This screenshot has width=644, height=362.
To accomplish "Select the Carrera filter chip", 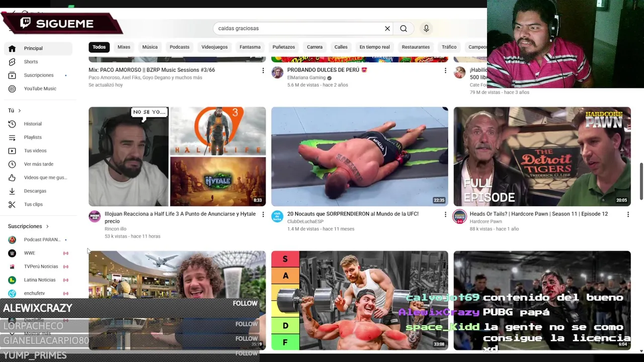I will (315, 47).
